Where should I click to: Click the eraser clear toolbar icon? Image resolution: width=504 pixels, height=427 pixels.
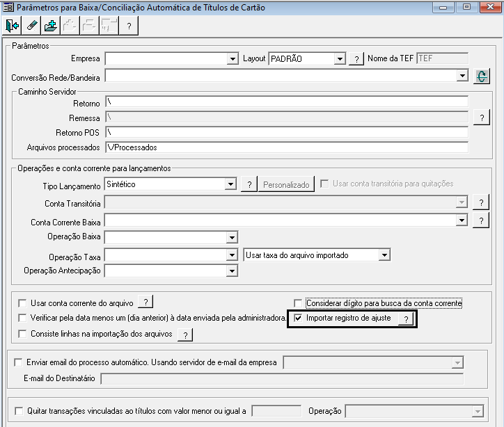(x=31, y=26)
